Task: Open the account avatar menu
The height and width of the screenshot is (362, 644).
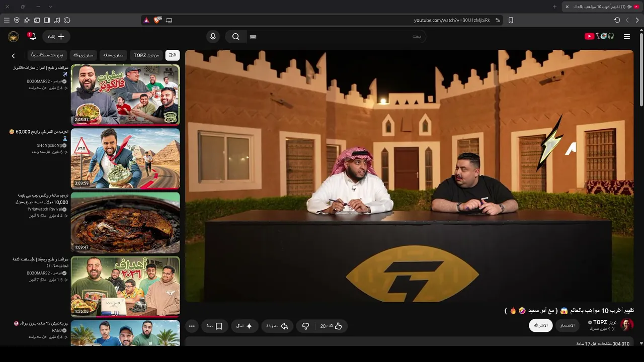Action: point(14,36)
